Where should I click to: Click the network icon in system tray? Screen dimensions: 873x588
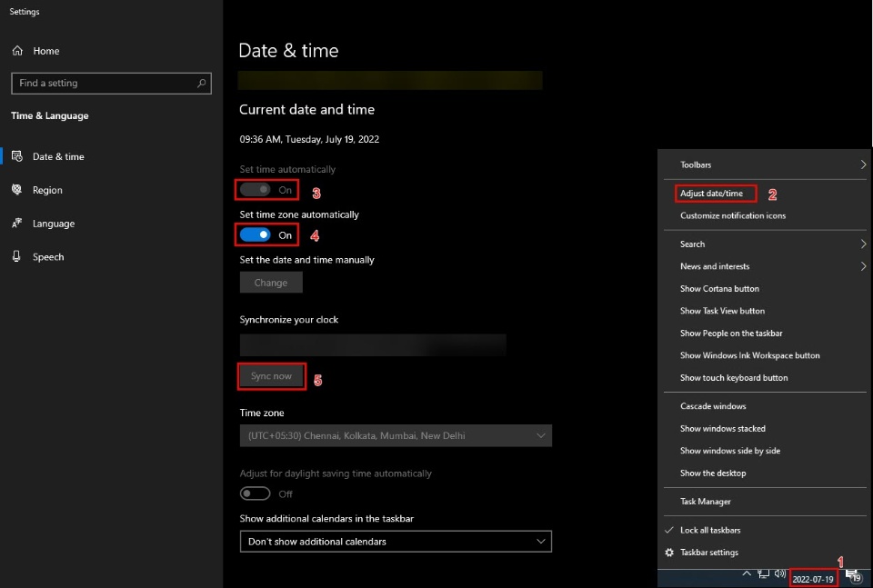pos(764,574)
